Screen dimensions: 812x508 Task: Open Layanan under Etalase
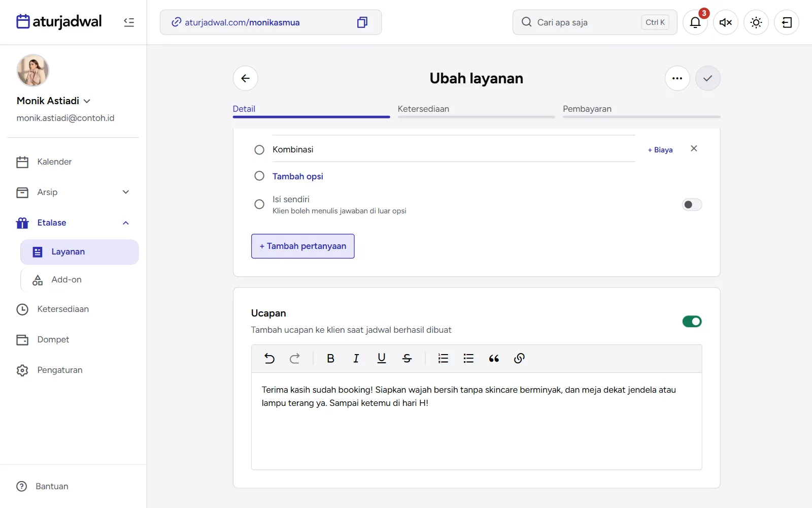tap(80, 252)
